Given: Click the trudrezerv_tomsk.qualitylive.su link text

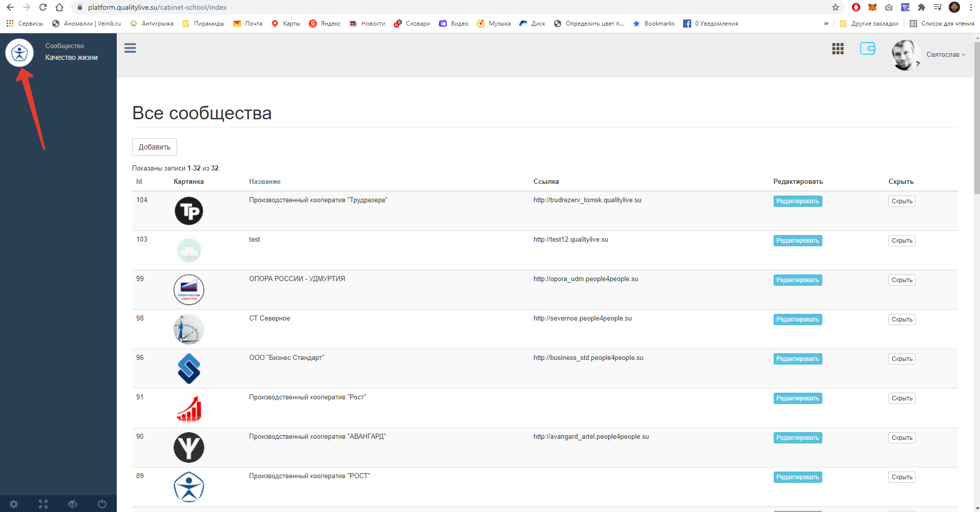Looking at the screenshot, I should click(587, 200).
